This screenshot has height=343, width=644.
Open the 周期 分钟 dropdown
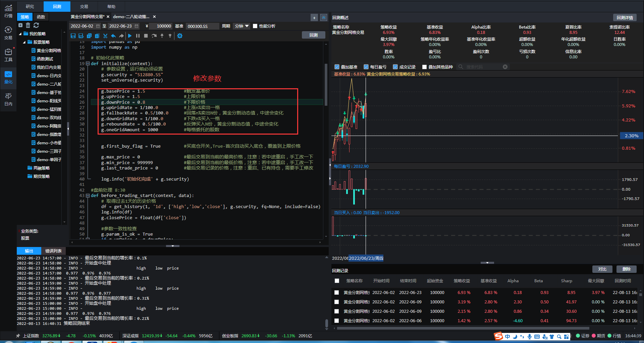click(x=242, y=26)
